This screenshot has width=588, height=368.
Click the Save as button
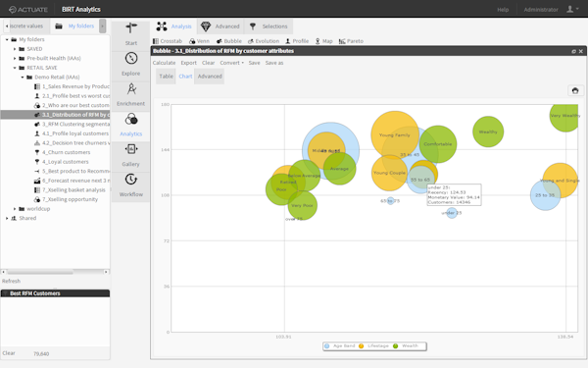point(274,63)
